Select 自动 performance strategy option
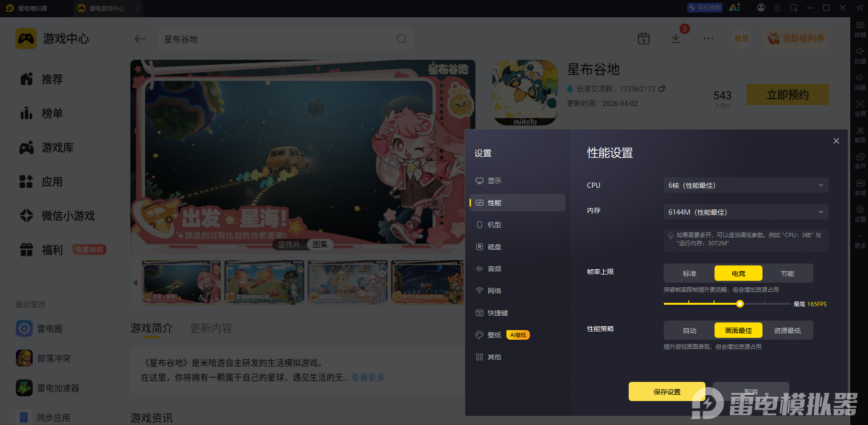Image resolution: width=868 pixels, height=425 pixels. (x=690, y=330)
